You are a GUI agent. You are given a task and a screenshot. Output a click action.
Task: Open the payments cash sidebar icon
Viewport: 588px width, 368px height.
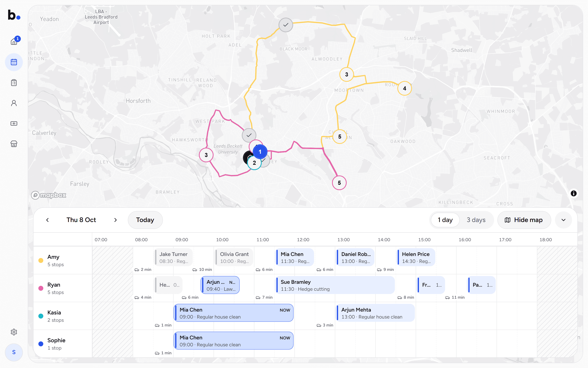[14, 123]
